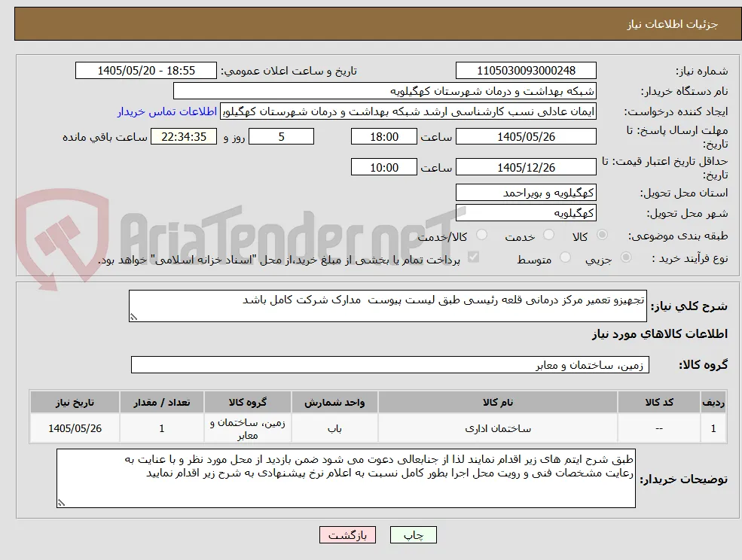Click the گروه کالا table column header
This screenshot has width=742, height=560.
pyautogui.click(x=247, y=402)
